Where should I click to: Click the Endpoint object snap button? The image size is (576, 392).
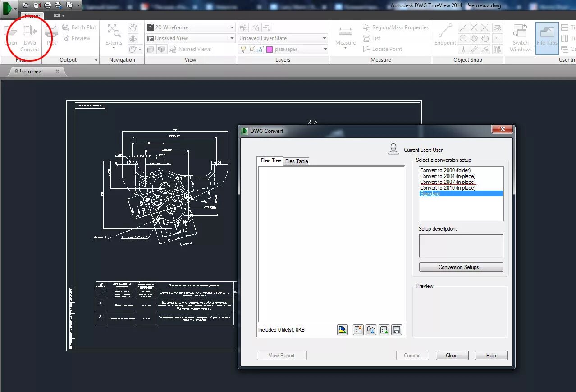[x=445, y=35]
